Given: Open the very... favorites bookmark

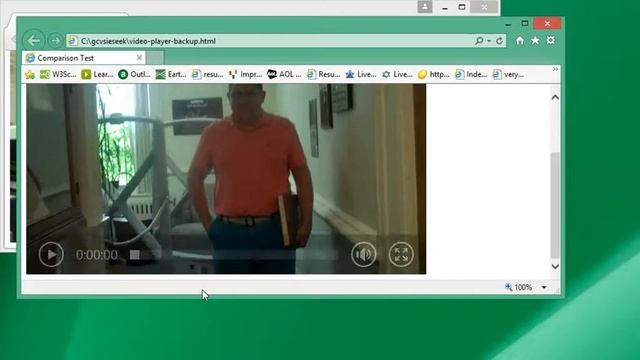Looking at the screenshot, I should (x=508, y=74).
